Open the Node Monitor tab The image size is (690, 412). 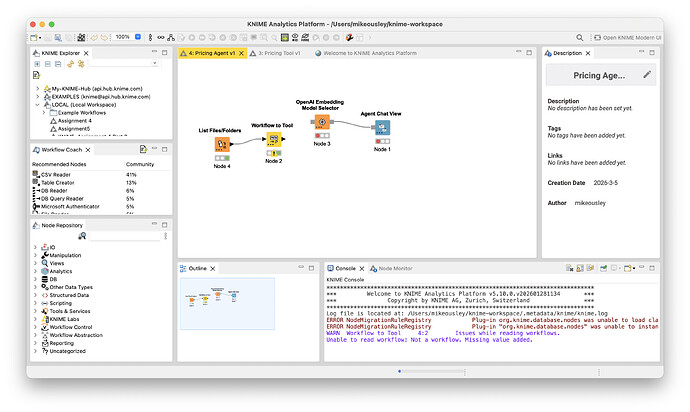(394, 268)
